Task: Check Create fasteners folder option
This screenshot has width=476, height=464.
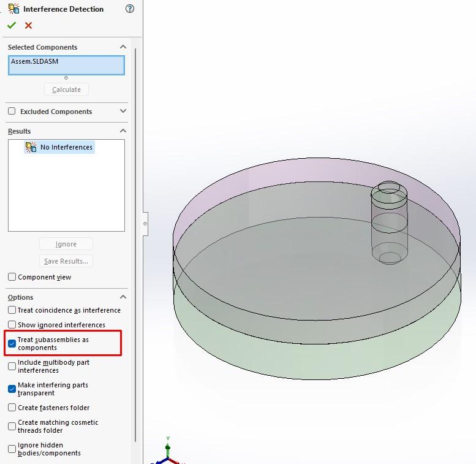Action: pyautogui.click(x=12, y=408)
